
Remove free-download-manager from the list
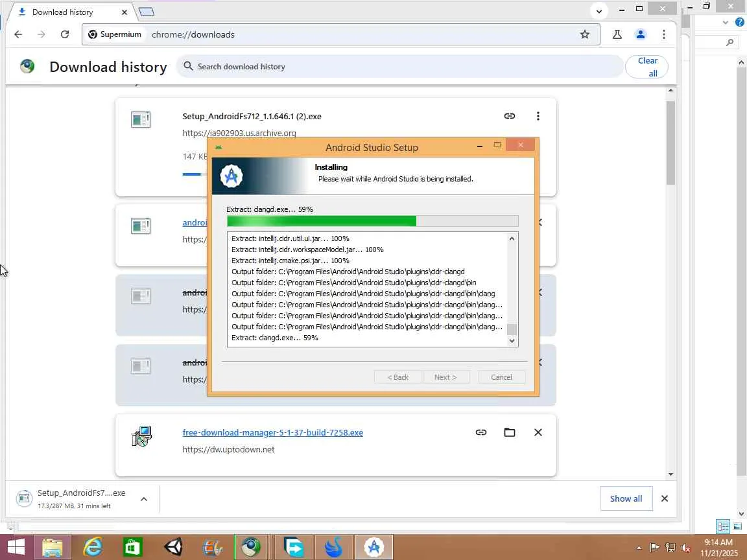coord(538,432)
